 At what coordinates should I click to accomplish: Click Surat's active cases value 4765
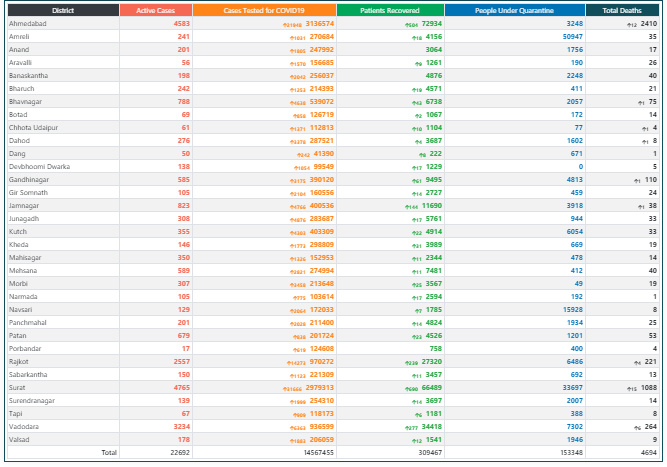tap(181, 387)
